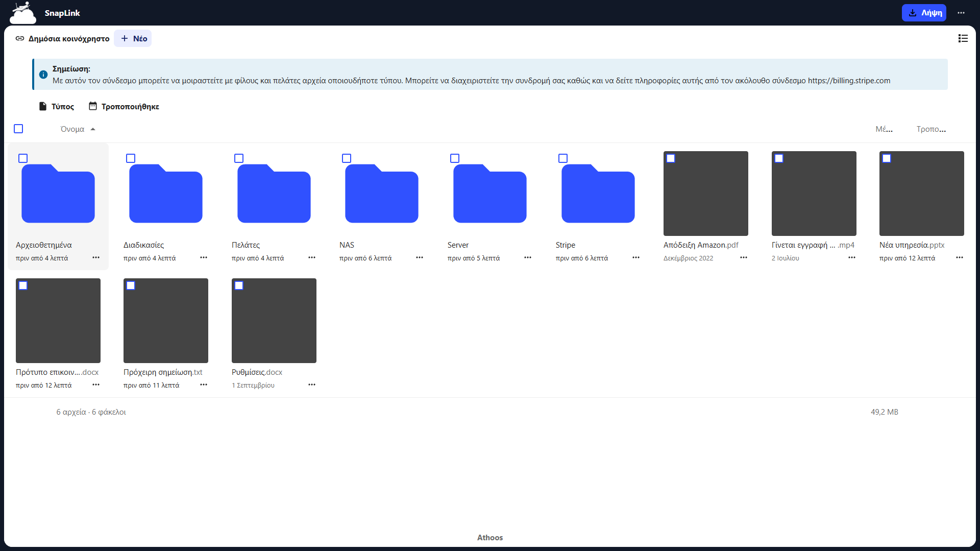The height and width of the screenshot is (551, 980).
Task: Open options menu for Πρόχειρη σημείωση.txt
Action: click(x=204, y=385)
